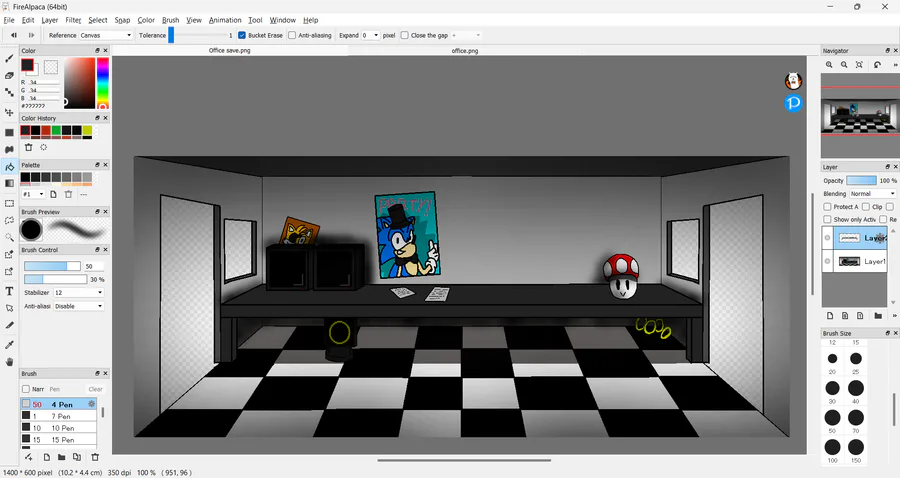
Task: Click the layer Opacity slider
Action: tap(862, 180)
